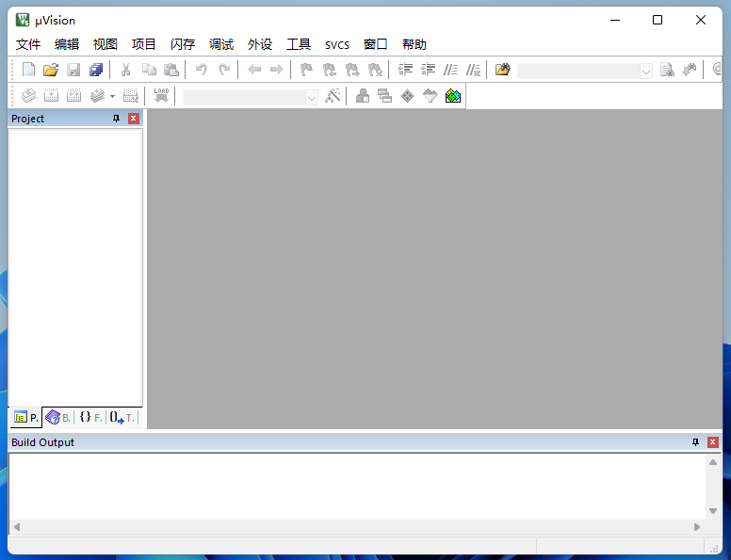Open the 调试 menu
This screenshot has height=560, width=731.
pyautogui.click(x=221, y=44)
